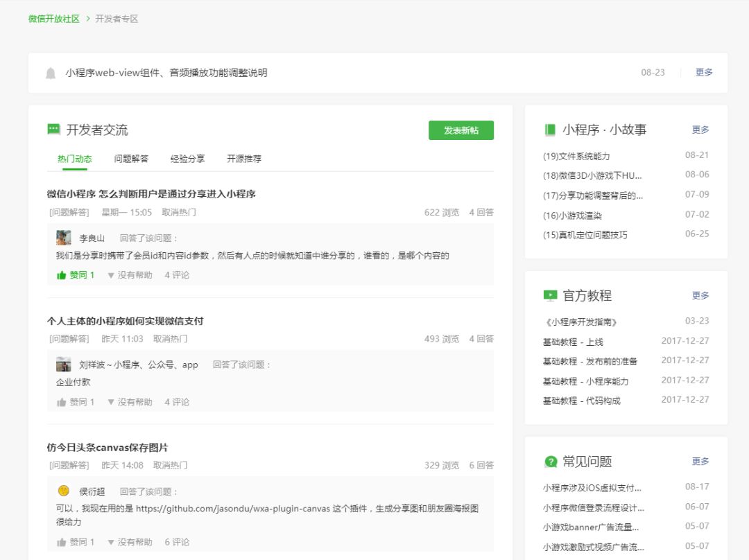
Task: Click the thumbs-up icon on 侯衍超's answer
Action: click(61, 542)
